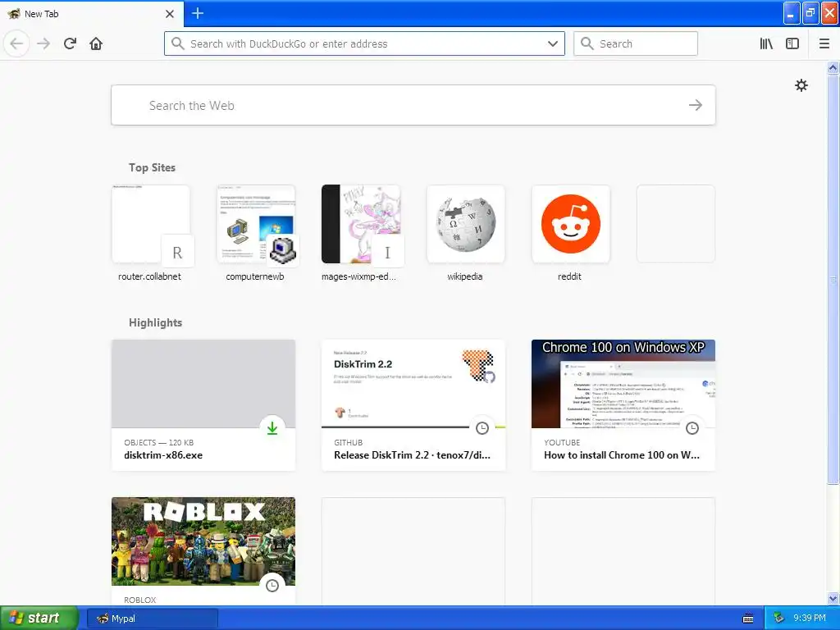Select the empty top site slot
Viewport: 840px width, 630px height.
click(x=676, y=224)
